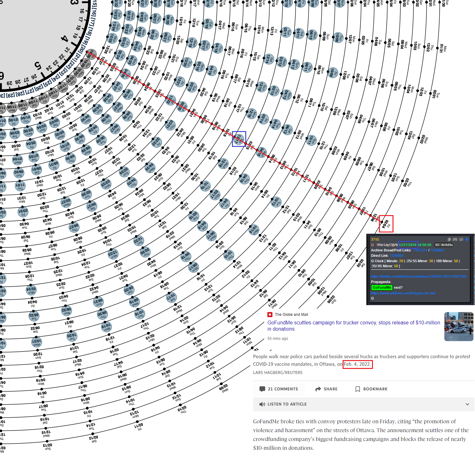This screenshot has height=476, width=475.
Task: Click the LARS HAGBERG/REUTERS credit
Action: pos(277,372)
